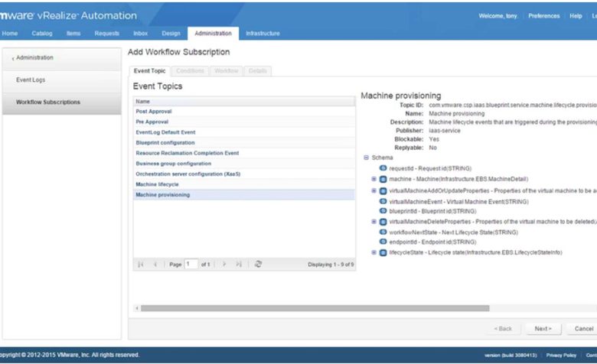Open the Privacy Policy footer link

pyautogui.click(x=561, y=355)
